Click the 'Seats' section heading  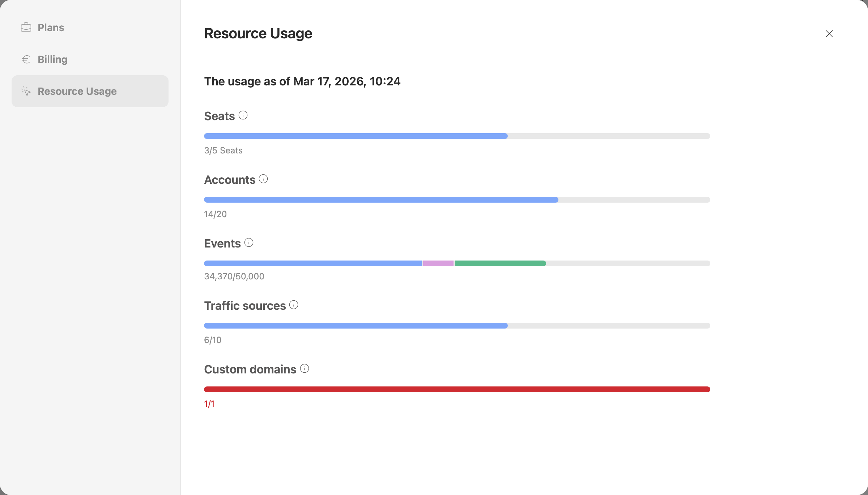coord(220,116)
